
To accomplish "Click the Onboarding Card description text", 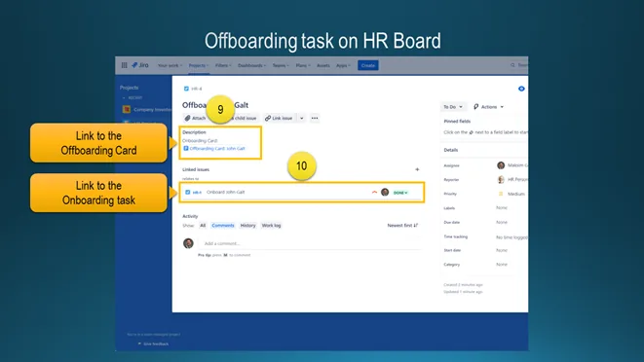I will pyautogui.click(x=200, y=141).
